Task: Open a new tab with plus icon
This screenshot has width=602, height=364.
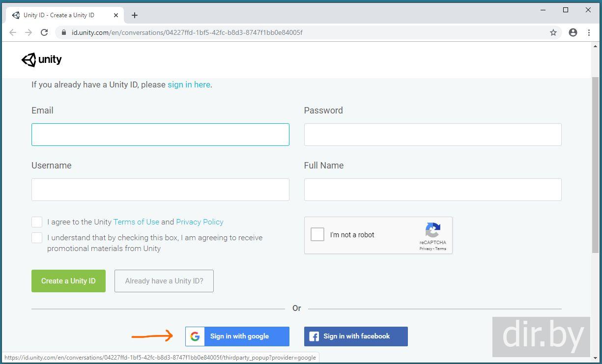Action: pos(134,15)
